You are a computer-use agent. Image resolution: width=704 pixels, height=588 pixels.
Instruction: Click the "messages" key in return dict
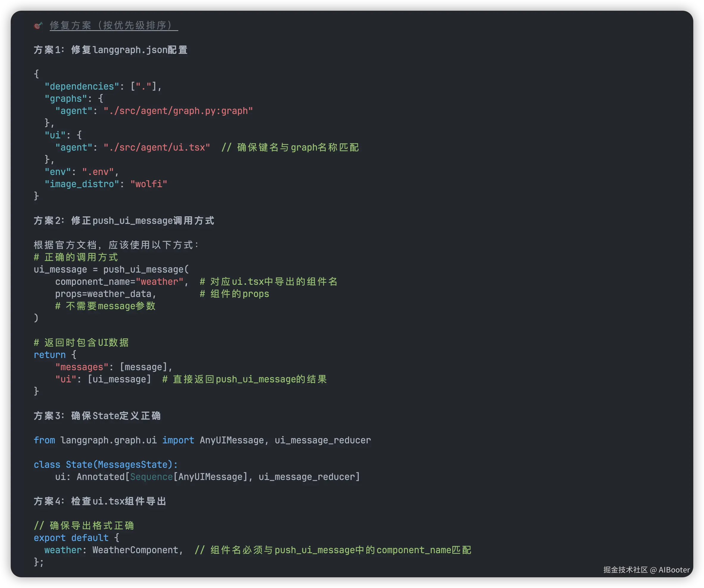tap(82, 367)
